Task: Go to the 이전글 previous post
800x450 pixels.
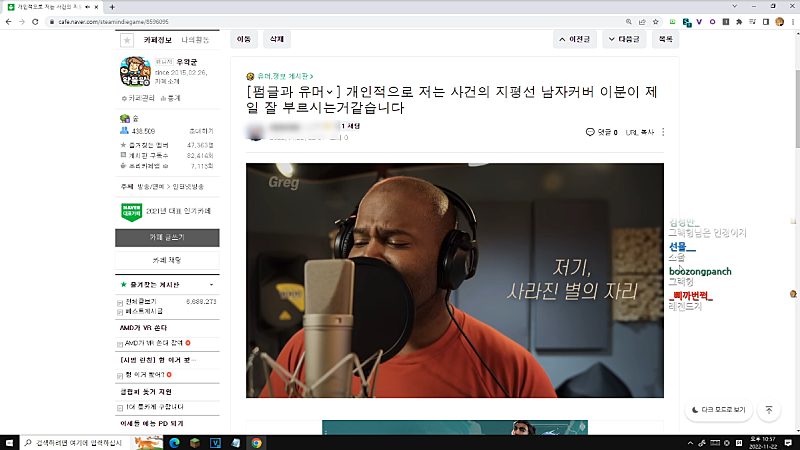Action: click(x=582, y=39)
